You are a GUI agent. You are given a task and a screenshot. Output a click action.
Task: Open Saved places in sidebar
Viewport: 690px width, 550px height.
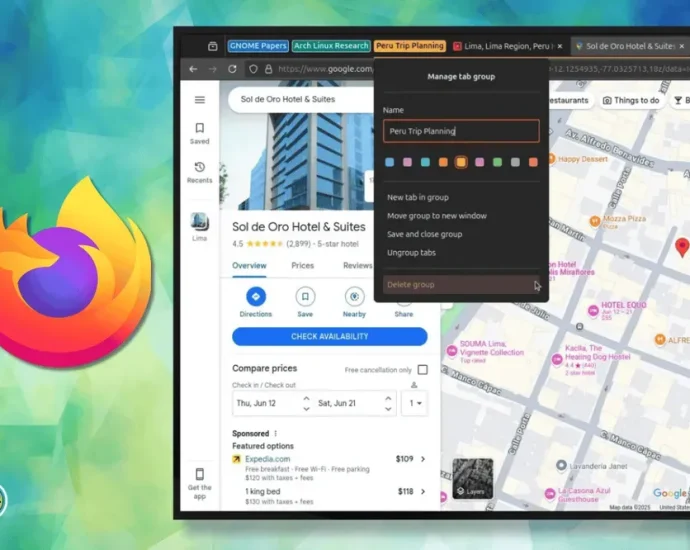pyautogui.click(x=200, y=133)
